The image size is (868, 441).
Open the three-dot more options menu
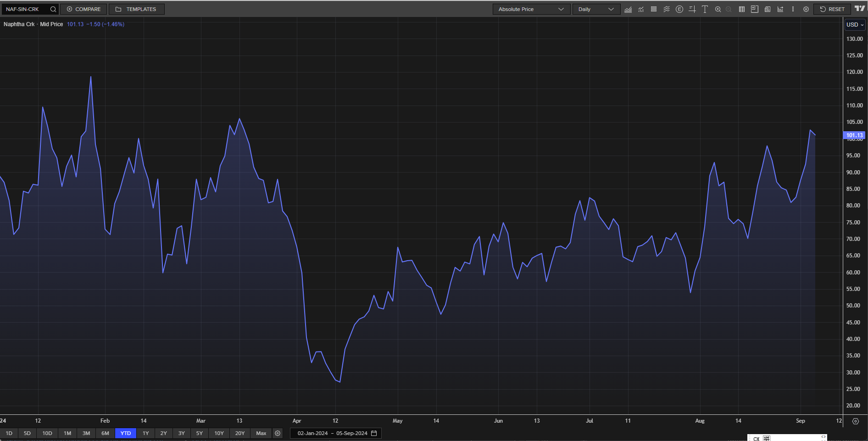coord(793,9)
